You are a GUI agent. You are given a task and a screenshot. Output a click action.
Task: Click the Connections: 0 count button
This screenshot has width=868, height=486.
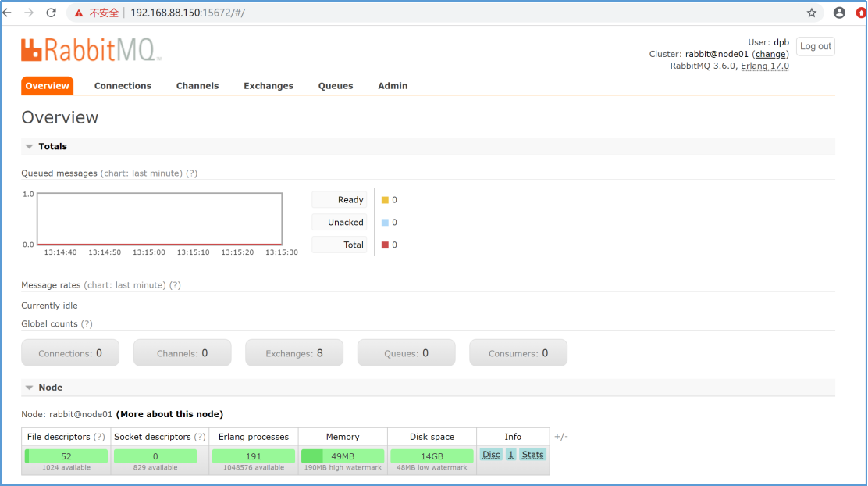[x=70, y=353]
